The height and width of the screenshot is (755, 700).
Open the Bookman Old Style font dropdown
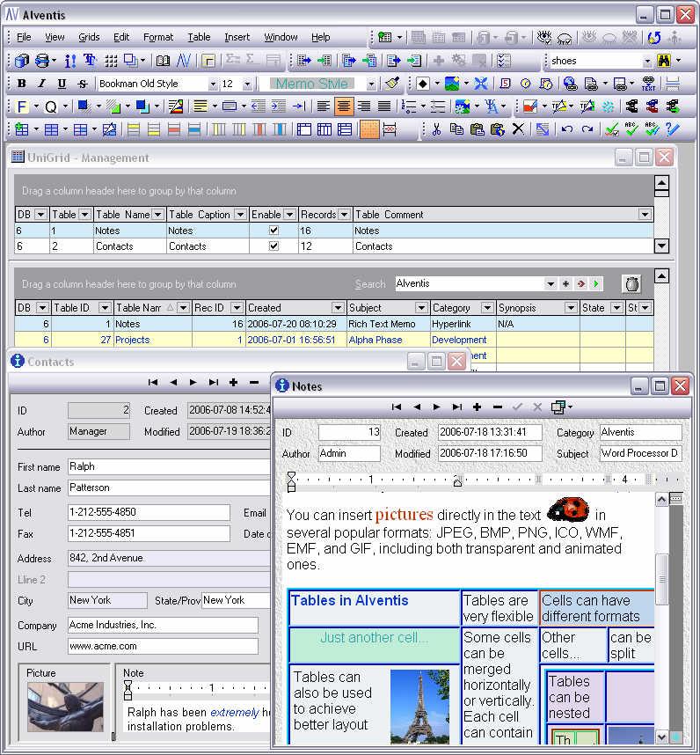click(x=213, y=84)
